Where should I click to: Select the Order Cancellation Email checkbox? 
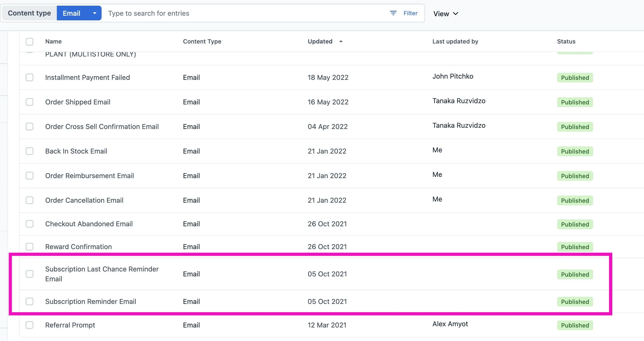click(x=30, y=200)
